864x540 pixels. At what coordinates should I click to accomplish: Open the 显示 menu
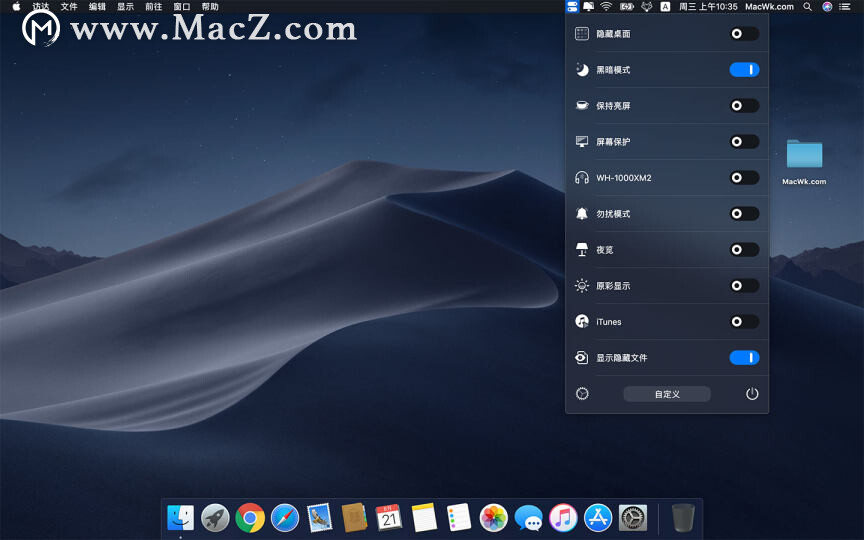[x=125, y=7]
